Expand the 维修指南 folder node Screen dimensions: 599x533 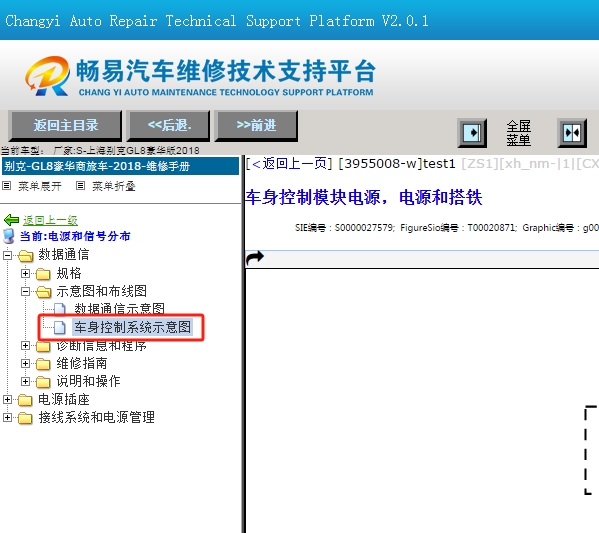tap(25, 363)
